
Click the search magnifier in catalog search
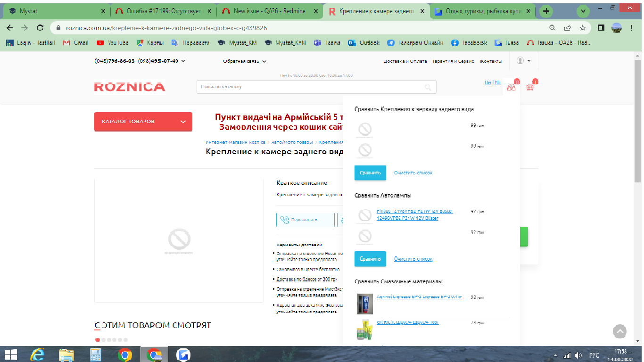[x=428, y=87]
